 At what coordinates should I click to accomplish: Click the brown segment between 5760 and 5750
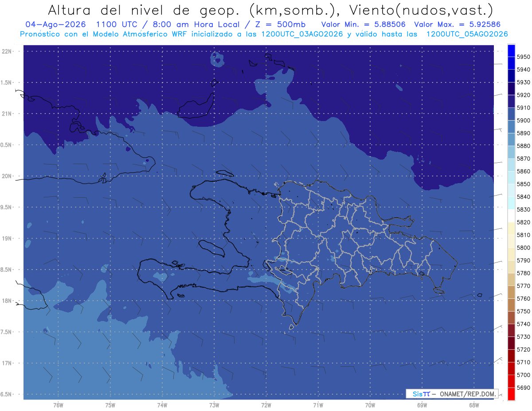pyautogui.click(x=511, y=305)
